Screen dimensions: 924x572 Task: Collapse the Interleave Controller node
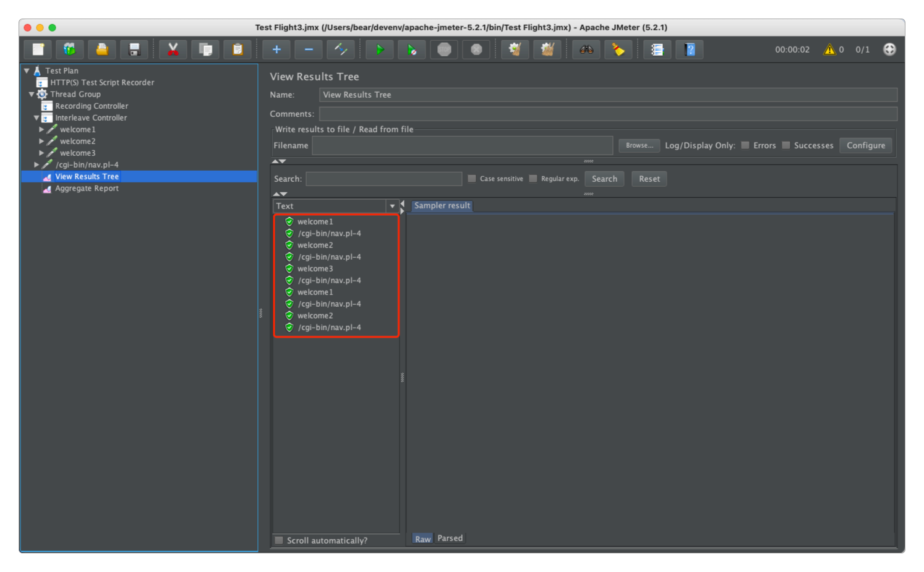[x=36, y=117]
